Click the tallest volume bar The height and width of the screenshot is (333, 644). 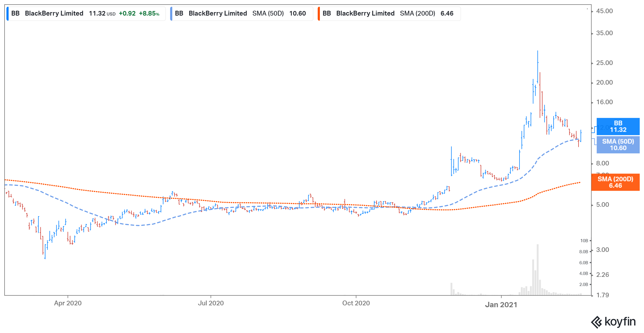[x=537, y=270]
